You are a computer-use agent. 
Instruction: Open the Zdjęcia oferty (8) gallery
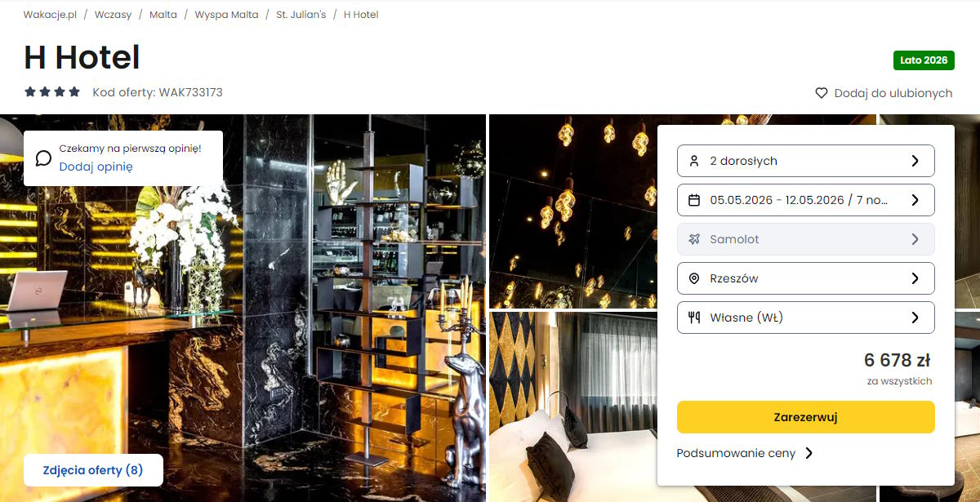click(x=93, y=470)
